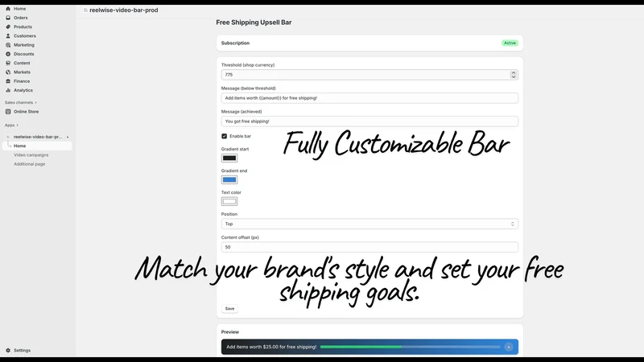The height and width of the screenshot is (362, 644).
Task: Click the Subscription label
Action: click(235, 43)
